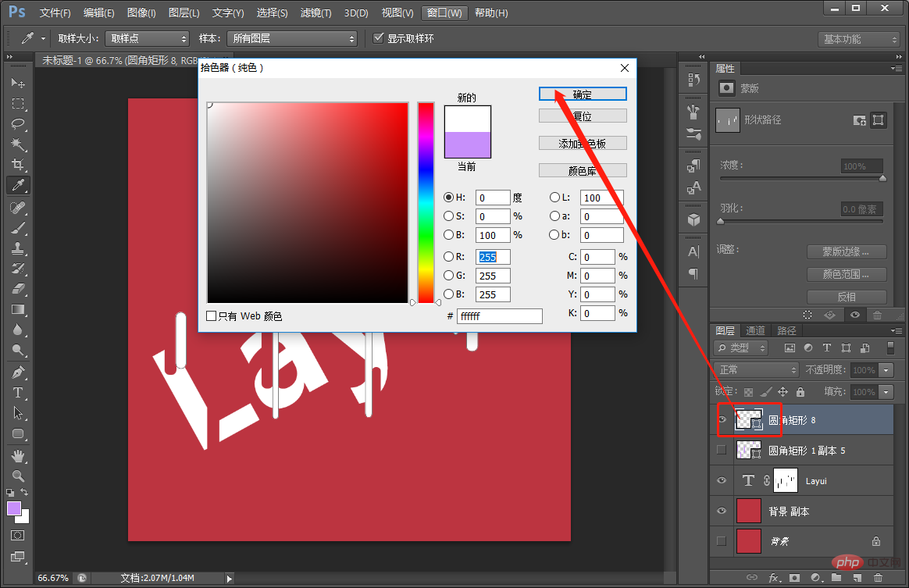Select the Move tool
Image resolution: width=909 pixels, height=588 pixels.
tap(18, 83)
